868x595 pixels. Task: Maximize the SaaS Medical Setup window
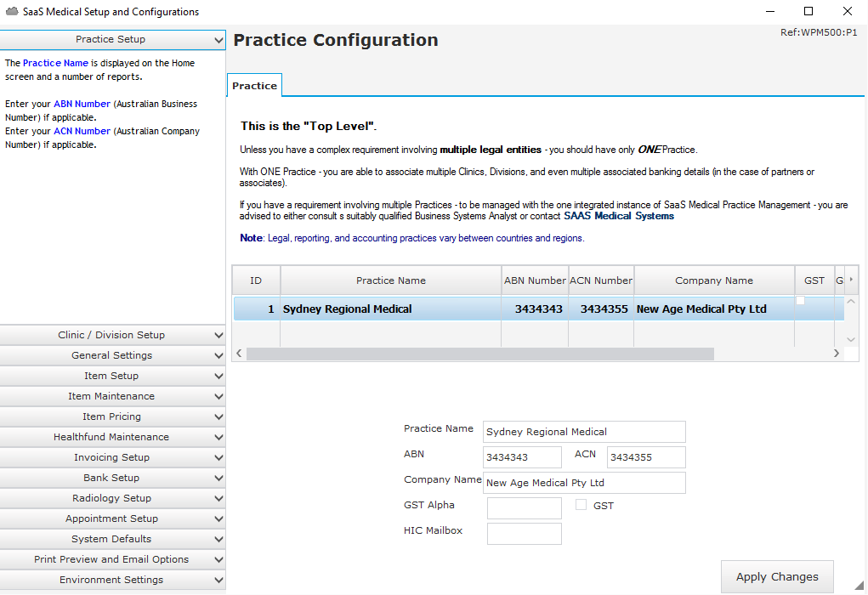pos(808,11)
